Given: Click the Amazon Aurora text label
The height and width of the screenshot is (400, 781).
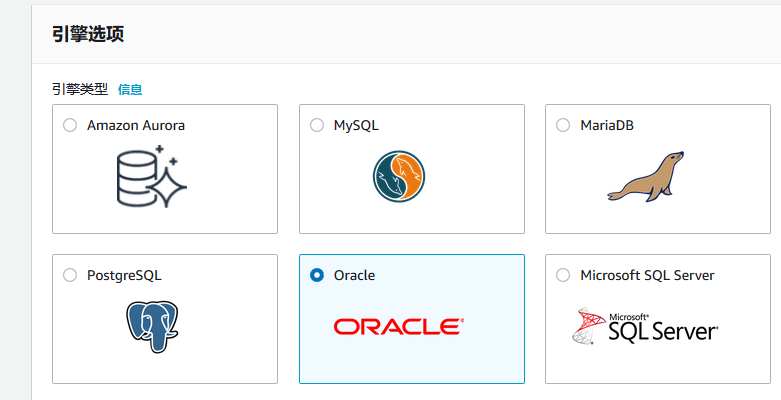Looking at the screenshot, I should [x=136, y=126].
